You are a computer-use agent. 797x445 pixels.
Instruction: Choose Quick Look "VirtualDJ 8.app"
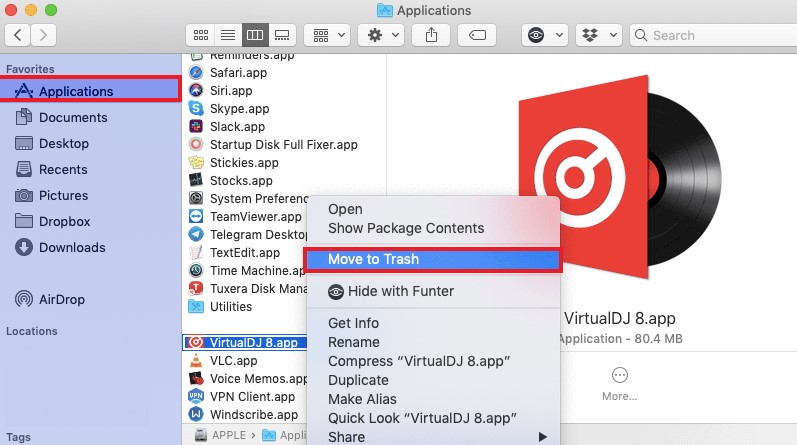(433, 418)
